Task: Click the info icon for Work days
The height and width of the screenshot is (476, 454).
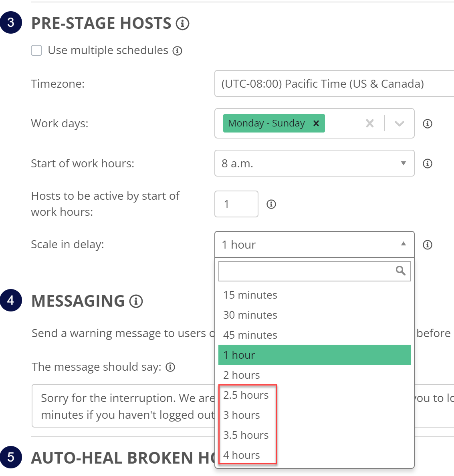Action: click(x=428, y=124)
